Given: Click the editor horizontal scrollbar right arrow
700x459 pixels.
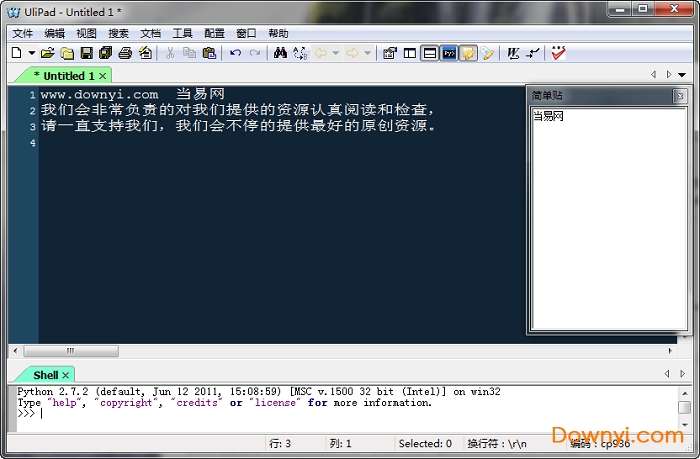Looking at the screenshot, I should point(670,351).
